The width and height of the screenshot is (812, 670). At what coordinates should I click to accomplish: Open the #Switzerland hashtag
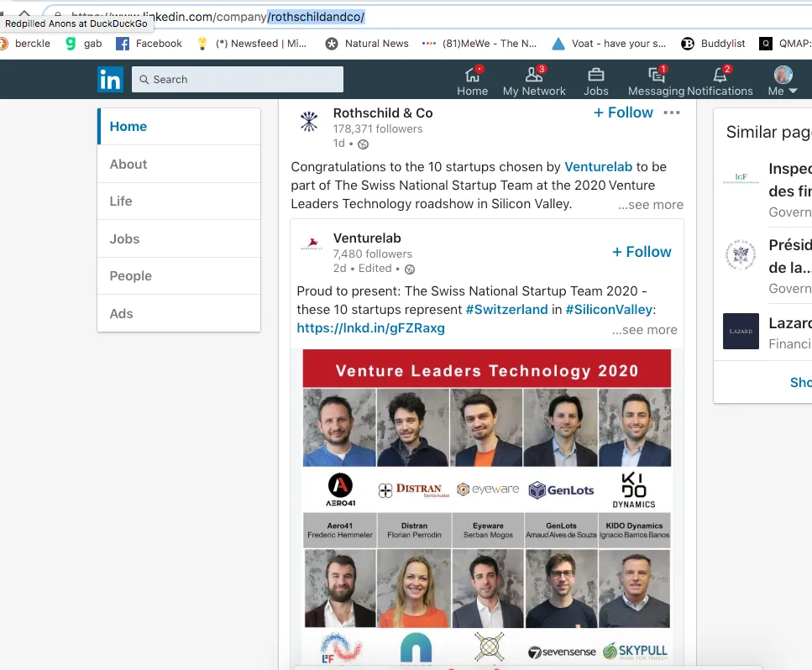[x=506, y=310]
